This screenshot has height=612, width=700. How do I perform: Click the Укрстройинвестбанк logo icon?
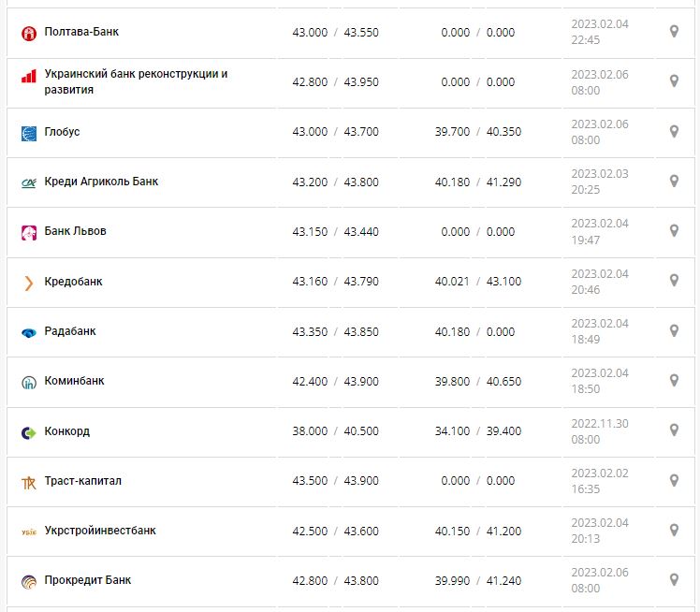(28, 532)
